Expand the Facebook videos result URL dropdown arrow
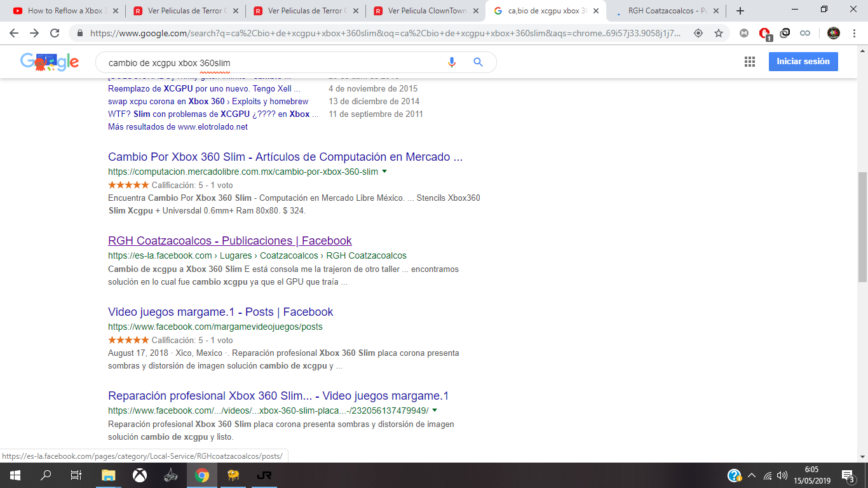 435,410
